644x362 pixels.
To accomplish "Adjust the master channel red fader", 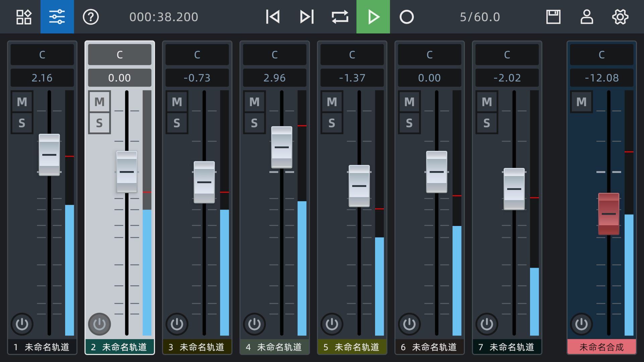I will pyautogui.click(x=608, y=214).
